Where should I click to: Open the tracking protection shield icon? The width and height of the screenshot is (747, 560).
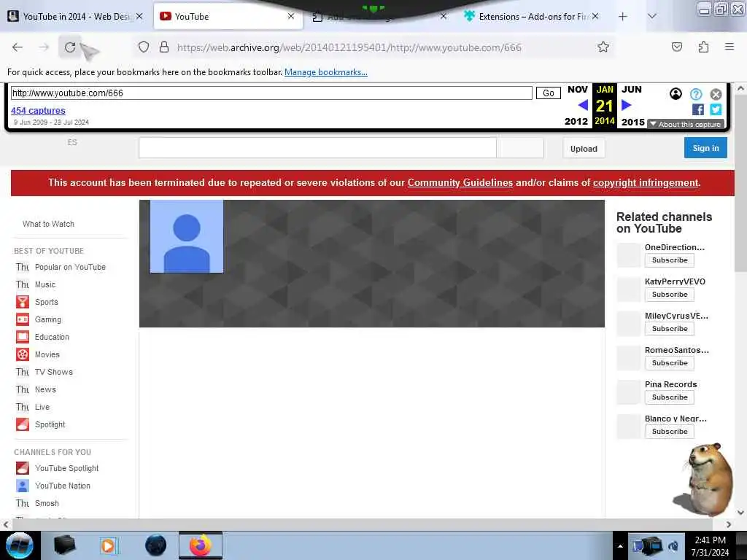pyautogui.click(x=144, y=47)
